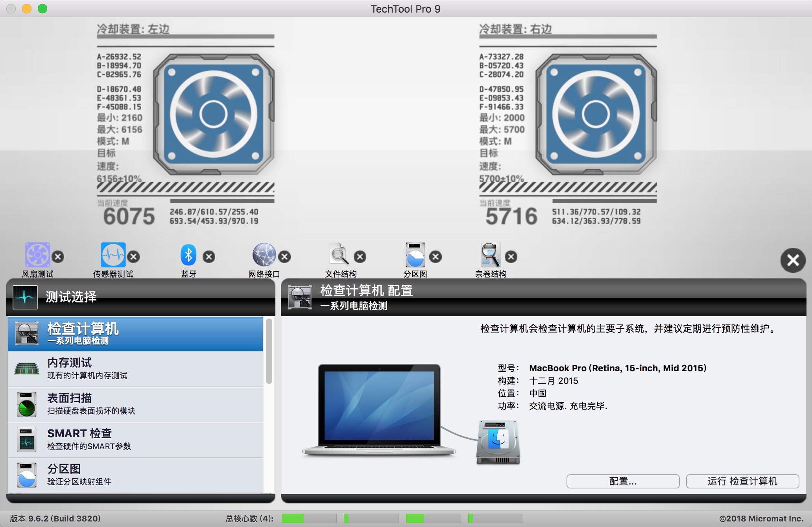
Task: Remove the 蓝牙 queue item
Action: (x=209, y=257)
